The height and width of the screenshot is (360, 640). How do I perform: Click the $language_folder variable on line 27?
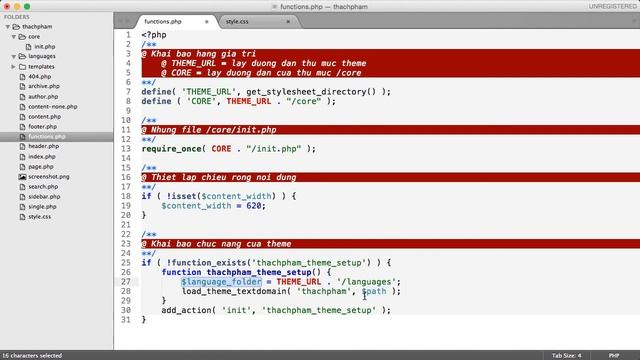pyautogui.click(x=221, y=282)
